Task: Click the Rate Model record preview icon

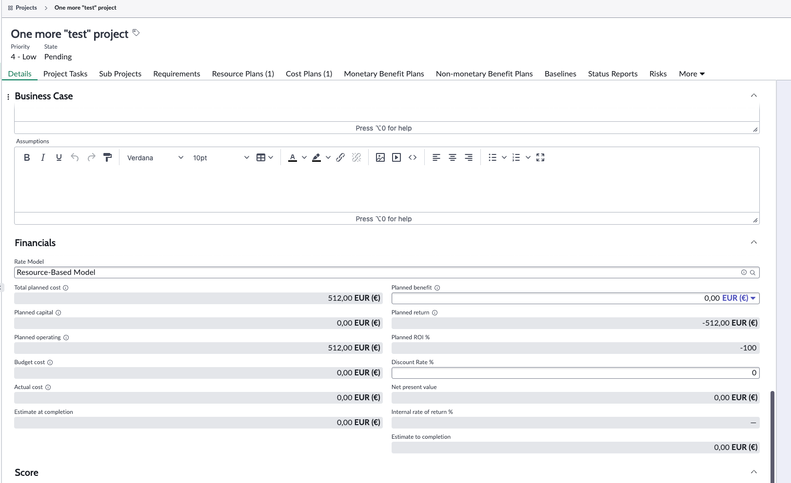Action: (x=744, y=272)
